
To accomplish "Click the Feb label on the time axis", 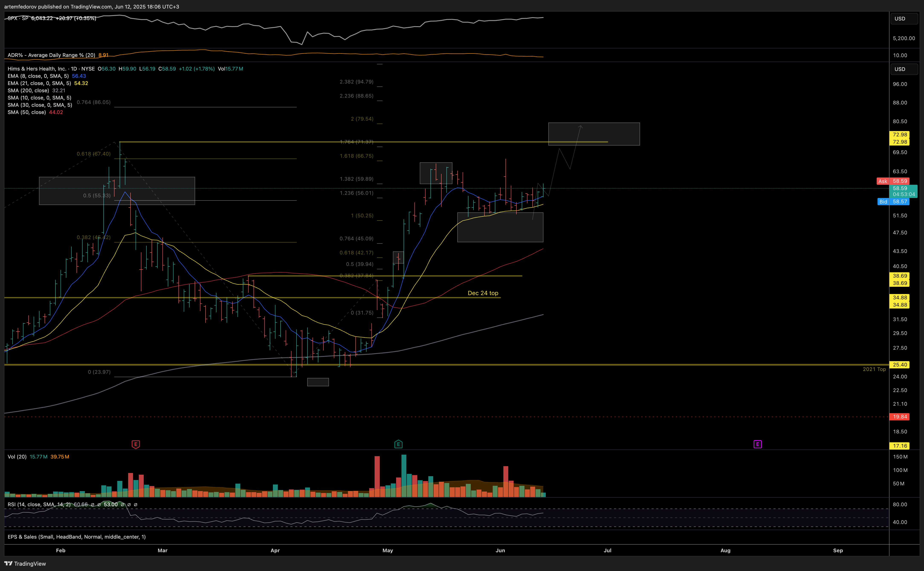I will click(x=61, y=550).
